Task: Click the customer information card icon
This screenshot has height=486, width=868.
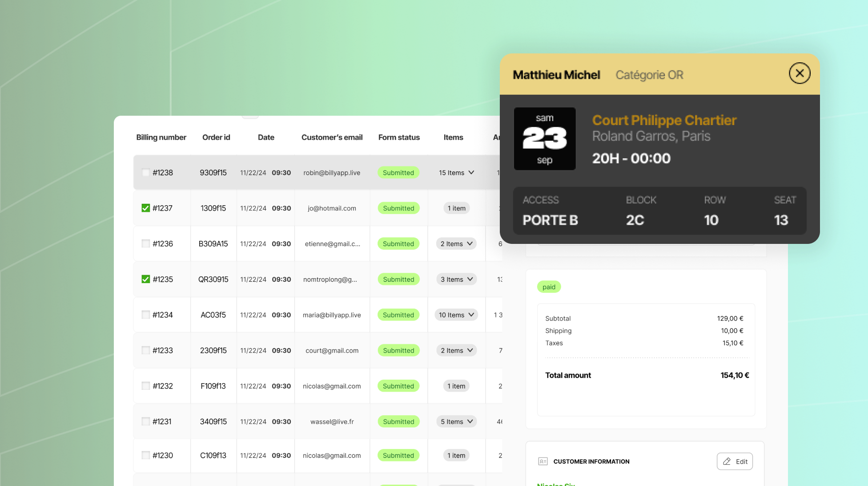Action: point(542,462)
